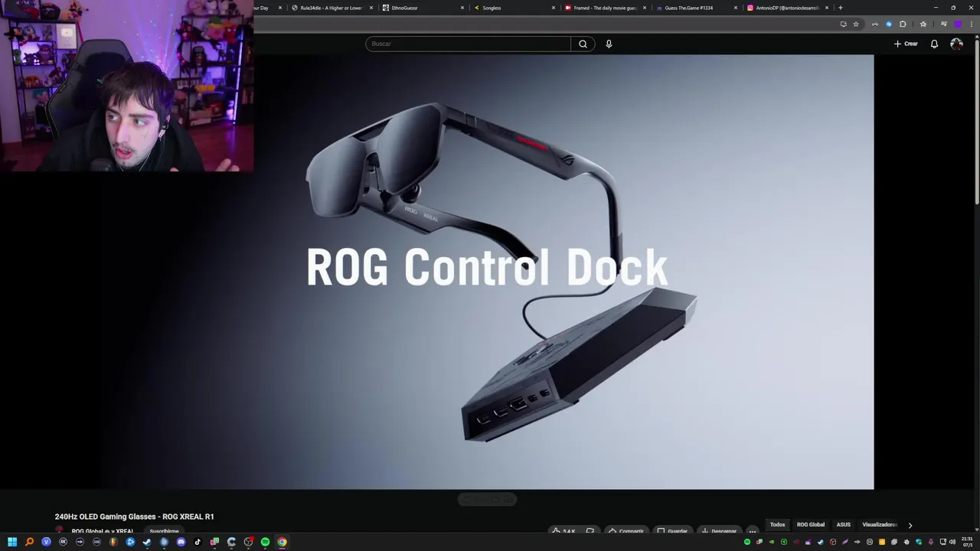Switch to Framed daily movie tab
The width and height of the screenshot is (980, 551).
coord(605,8)
